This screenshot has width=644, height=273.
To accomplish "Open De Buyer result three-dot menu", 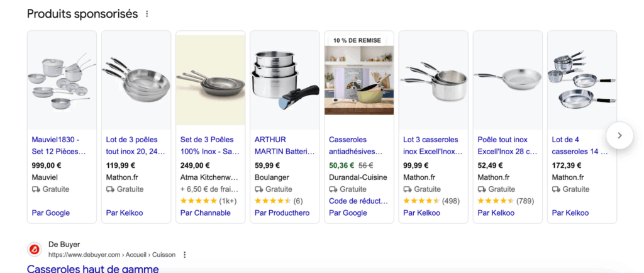I will [184, 255].
